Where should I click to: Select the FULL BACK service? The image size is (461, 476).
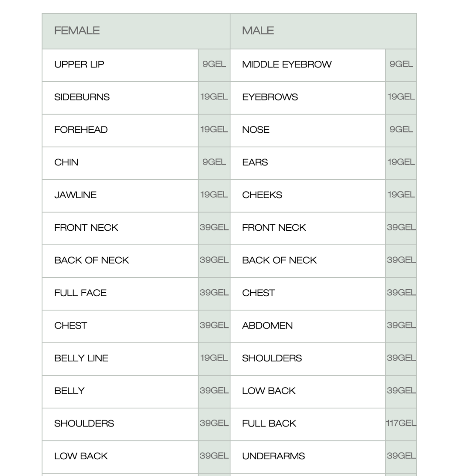308,424
